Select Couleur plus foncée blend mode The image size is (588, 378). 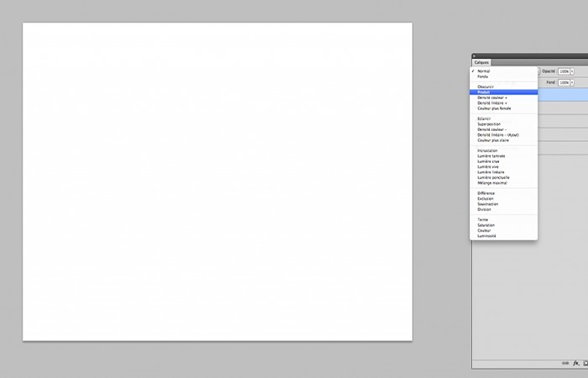click(x=504, y=108)
